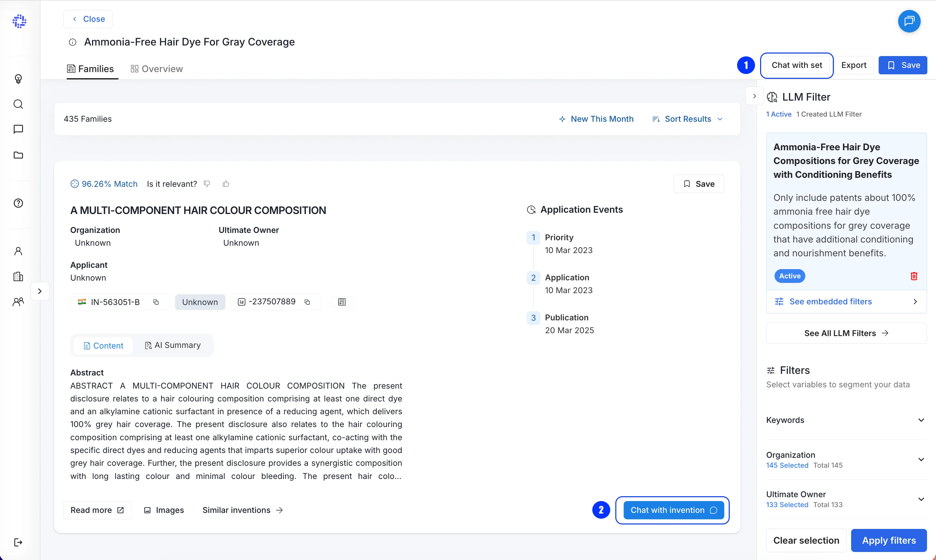Copy the IN-563051-B patent number
Viewport: 936px width, 560px height.
coord(156,302)
